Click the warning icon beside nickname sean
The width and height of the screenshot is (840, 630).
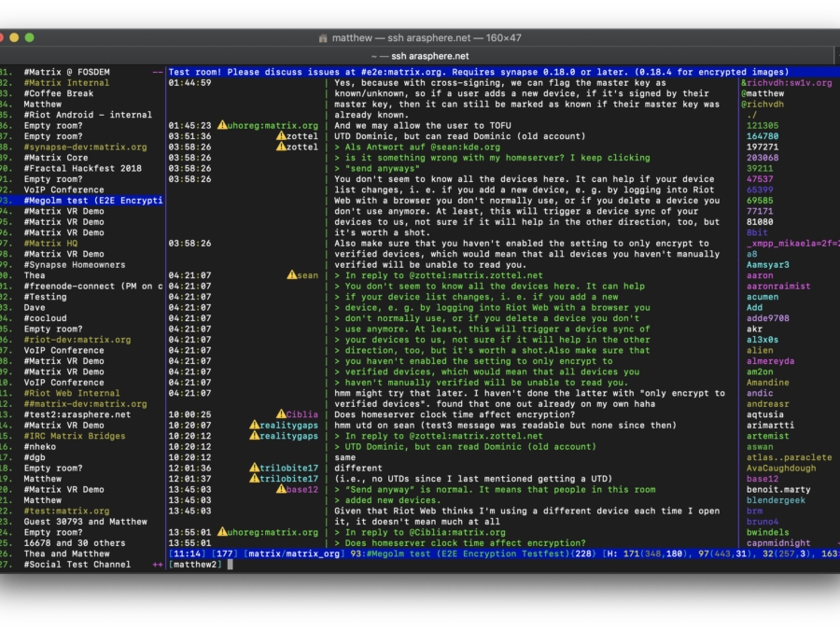click(x=291, y=275)
